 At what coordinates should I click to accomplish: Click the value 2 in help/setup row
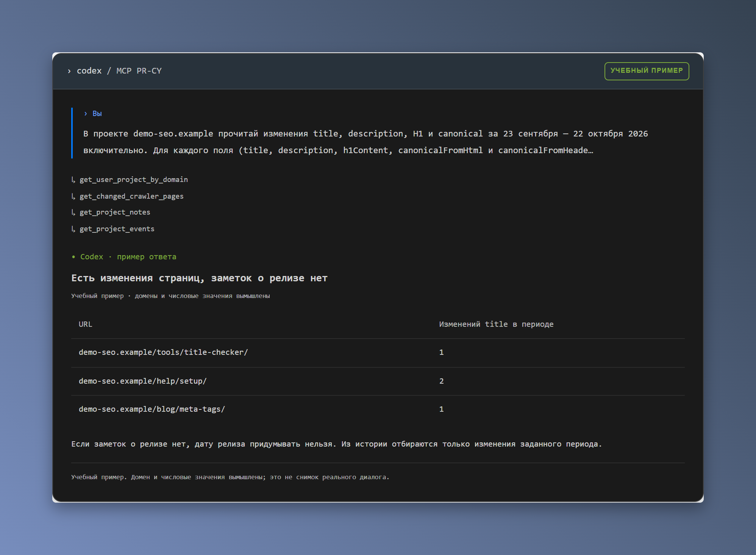[x=441, y=381]
